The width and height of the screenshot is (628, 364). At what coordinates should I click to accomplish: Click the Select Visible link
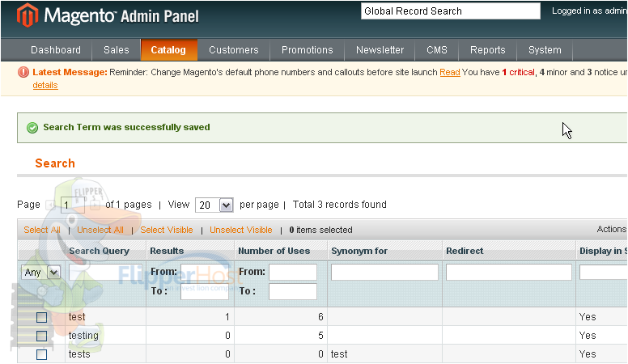click(167, 230)
